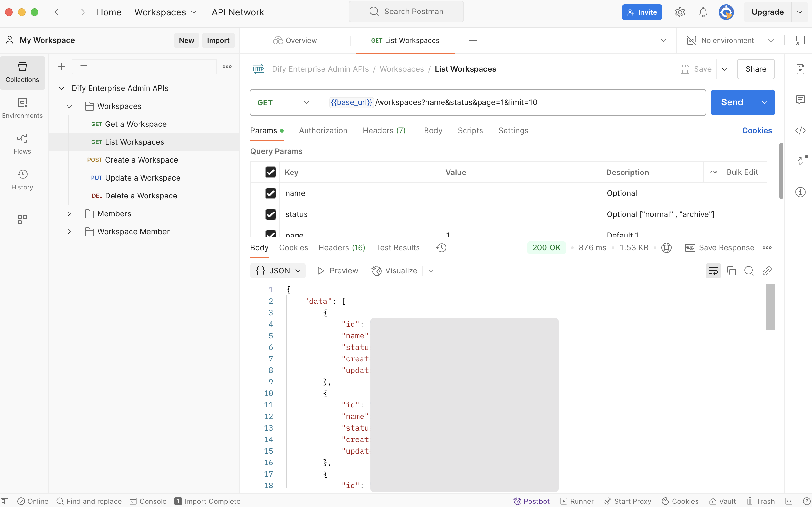The image size is (812, 507).
Task: Click the collections options ellipsis icon
Action: (227, 66)
